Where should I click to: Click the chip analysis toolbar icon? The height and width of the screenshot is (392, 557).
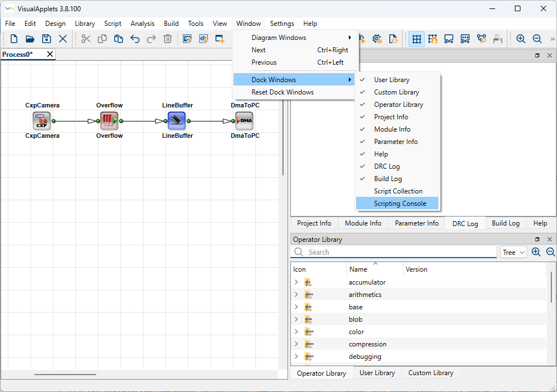(x=377, y=39)
